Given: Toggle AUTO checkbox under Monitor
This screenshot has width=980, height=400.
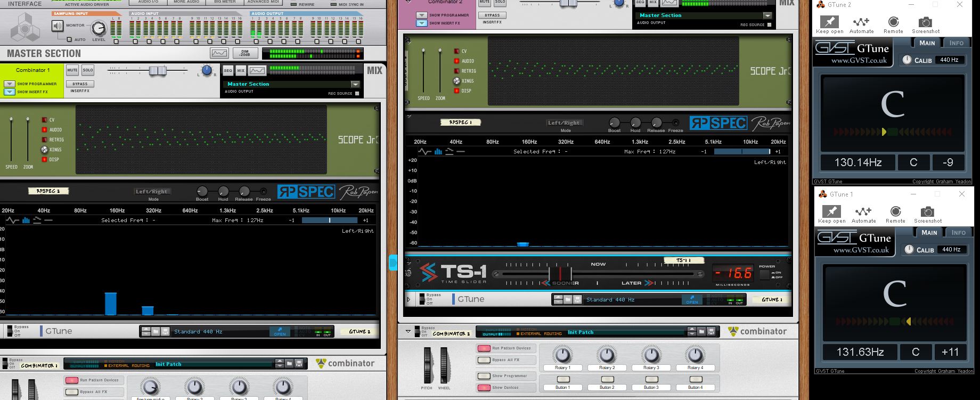Looking at the screenshot, I should tap(69, 39).
